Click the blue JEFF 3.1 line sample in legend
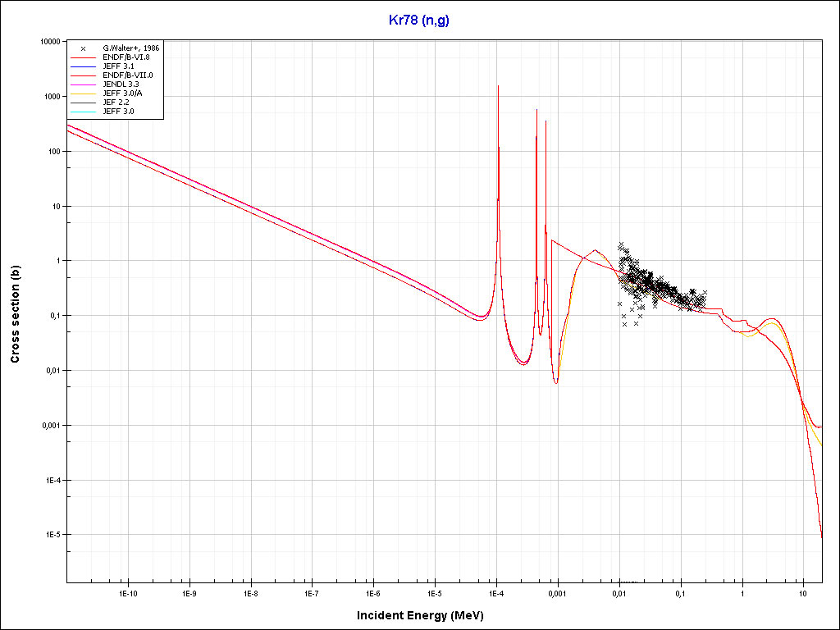 pos(84,66)
